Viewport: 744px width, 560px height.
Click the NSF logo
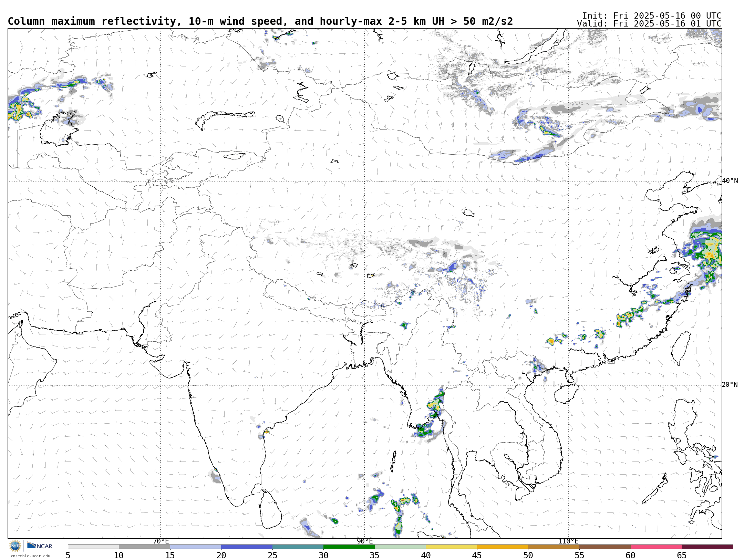[15, 546]
